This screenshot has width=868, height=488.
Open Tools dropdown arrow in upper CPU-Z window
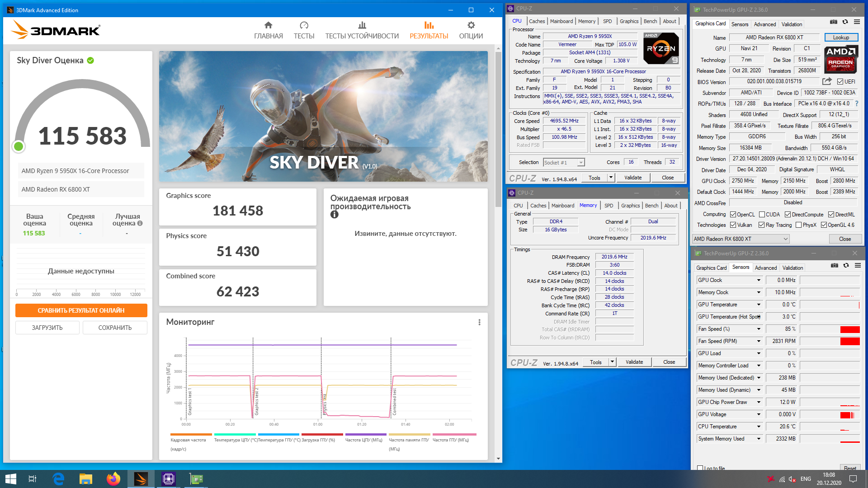click(x=611, y=178)
